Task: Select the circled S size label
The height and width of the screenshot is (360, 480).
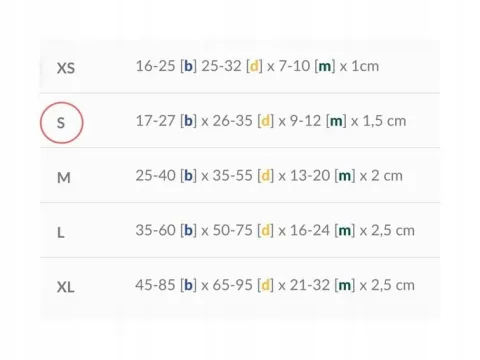Action: coord(61,123)
